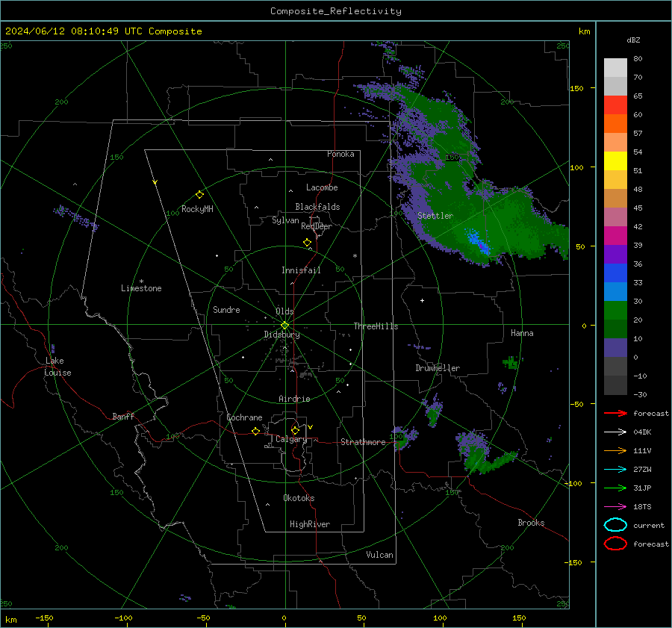The width and height of the screenshot is (672, 628).
Task: Click the Banff label
Action: point(123,416)
